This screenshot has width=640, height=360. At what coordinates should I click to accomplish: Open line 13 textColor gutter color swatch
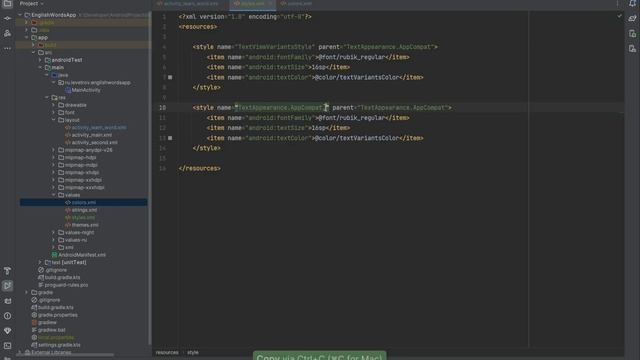tap(170, 138)
